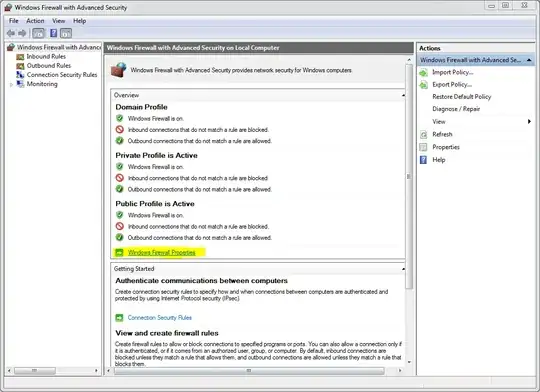The width and height of the screenshot is (540, 392).
Task: Toggle the show/hide console tree toolbar icon
Action: (x=39, y=33)
